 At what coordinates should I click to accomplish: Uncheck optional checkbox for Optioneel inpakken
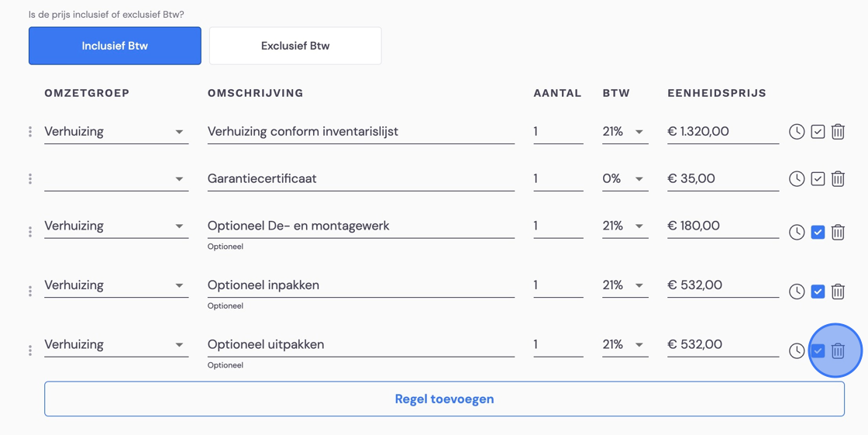[818, 292]
